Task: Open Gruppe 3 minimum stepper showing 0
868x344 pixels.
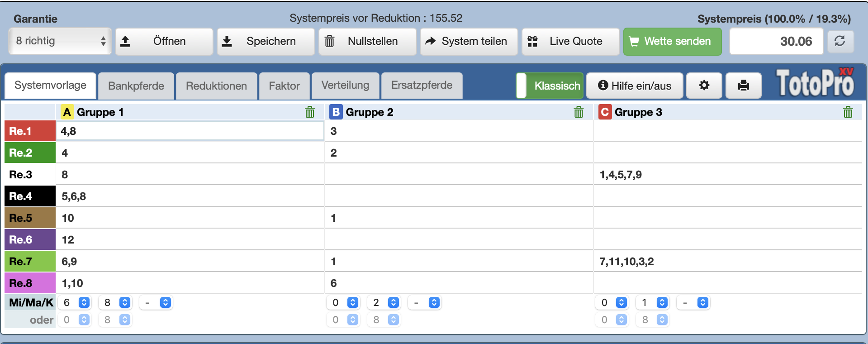Action: [612, 302]
